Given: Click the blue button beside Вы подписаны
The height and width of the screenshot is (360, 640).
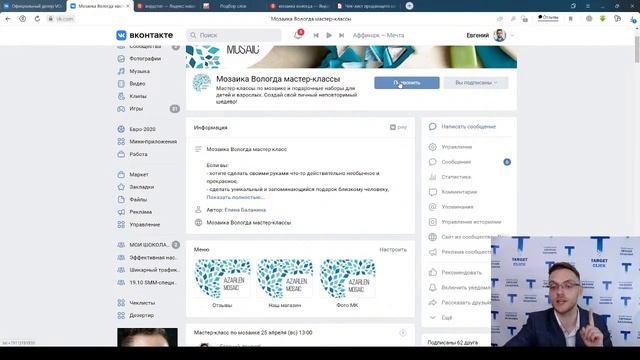Looking at the screenshot, I should pyautogui.click(x=407, y=83).
